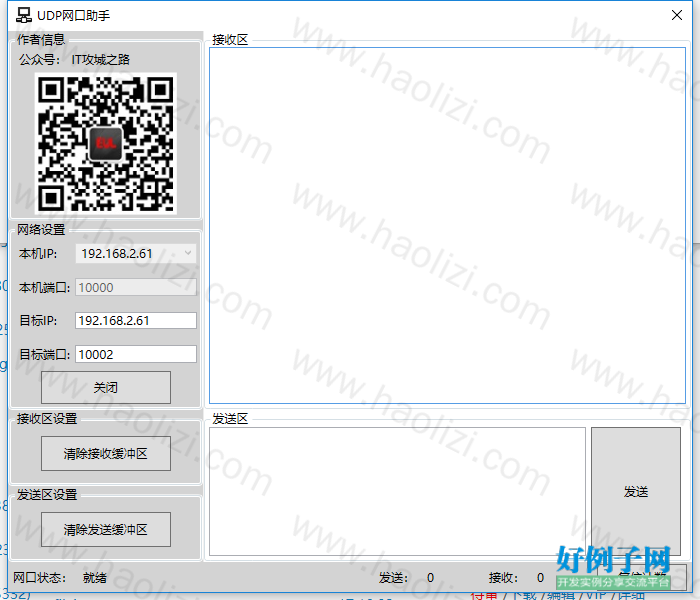The height and width of the screenshot is (600, 700).
Task: Close the UDP网口助手 window
Action: click(676, 15)
